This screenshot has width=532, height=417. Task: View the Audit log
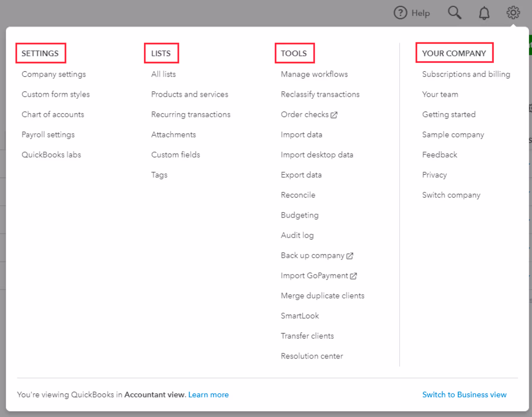tap(297, 236)
